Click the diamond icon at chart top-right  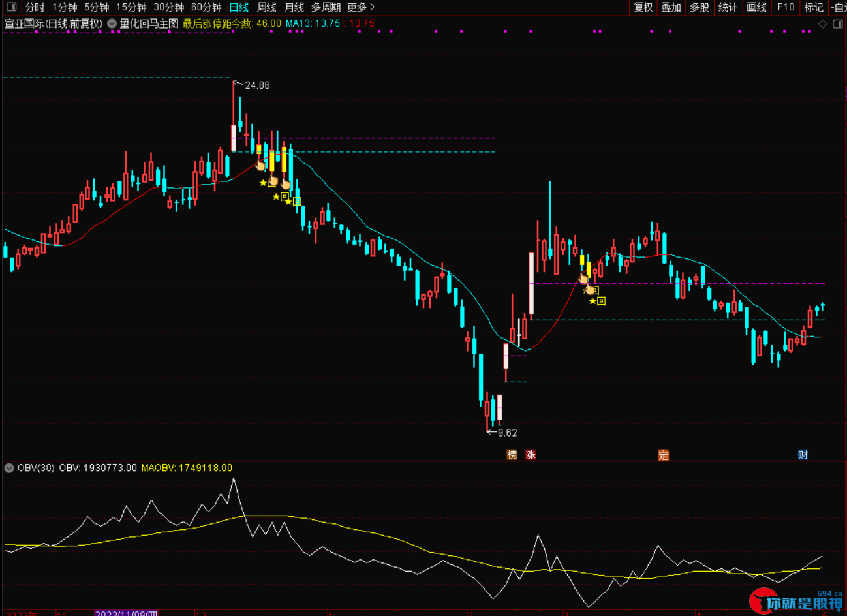pyautogui.click(x=823, y=24)
